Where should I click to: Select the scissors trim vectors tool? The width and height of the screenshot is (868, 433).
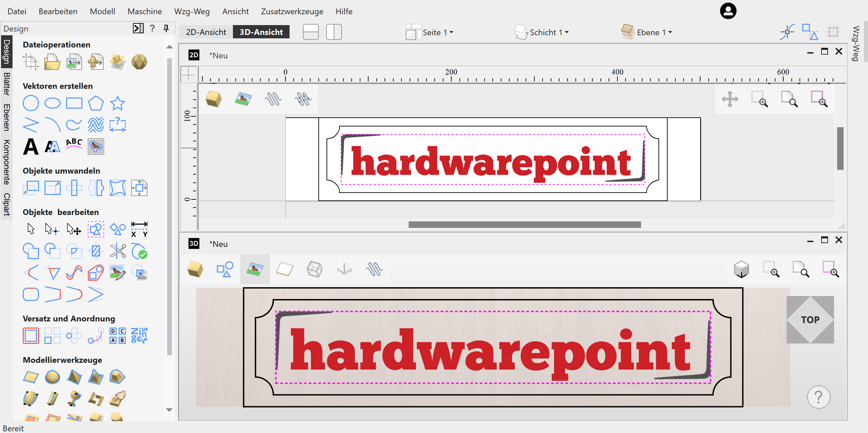[x=118, y=251]
